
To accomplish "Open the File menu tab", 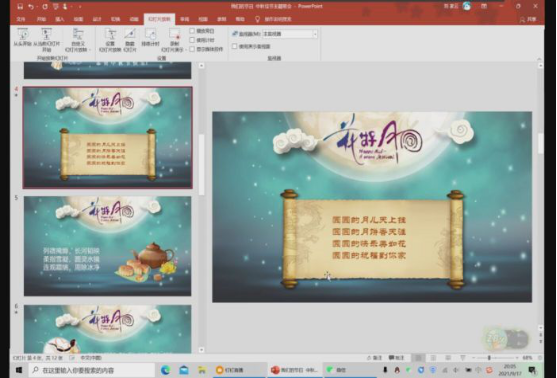I will [21, 19].
